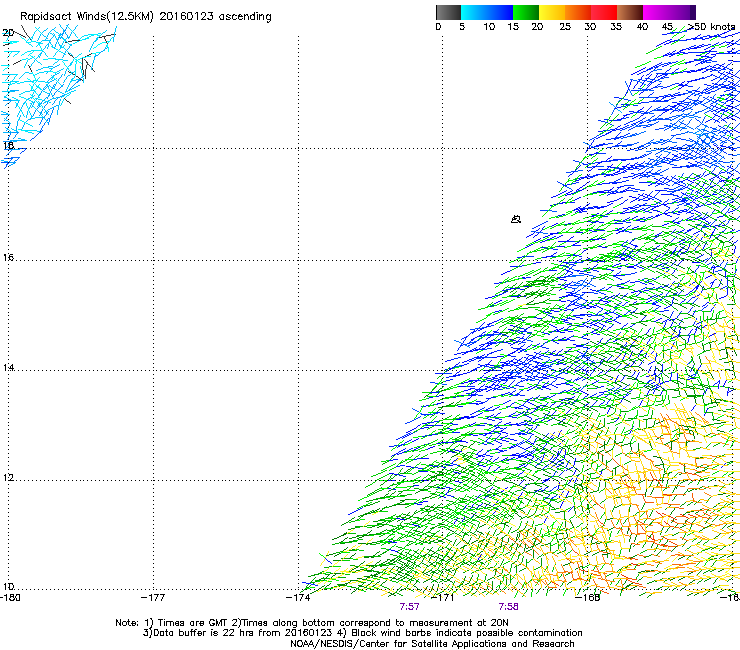Click the '14' latitude axis label
The width and height of the screenshot is (740, 650).
[x=8, y=367]
